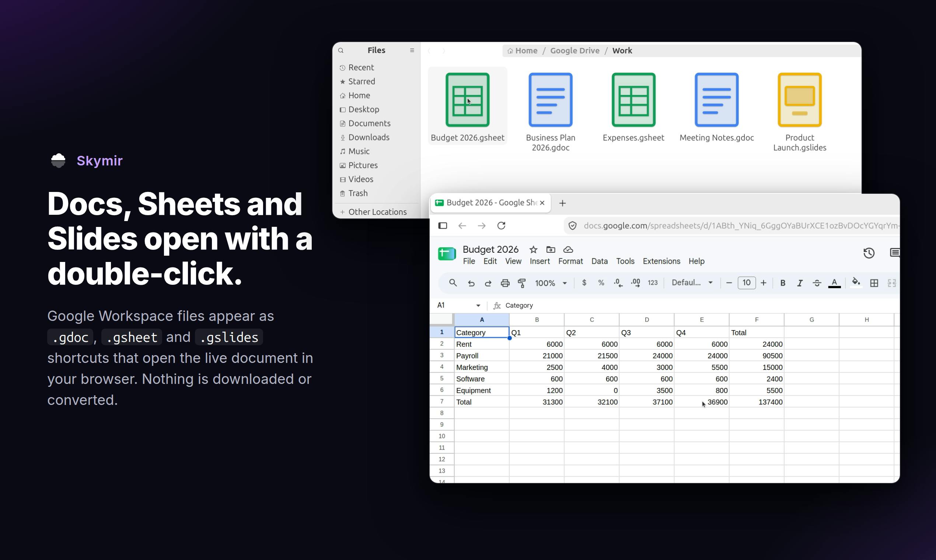Viewport: 936px width, 560px height.
Task: Select the paint format roller icon
Action: tap(522, 283)
